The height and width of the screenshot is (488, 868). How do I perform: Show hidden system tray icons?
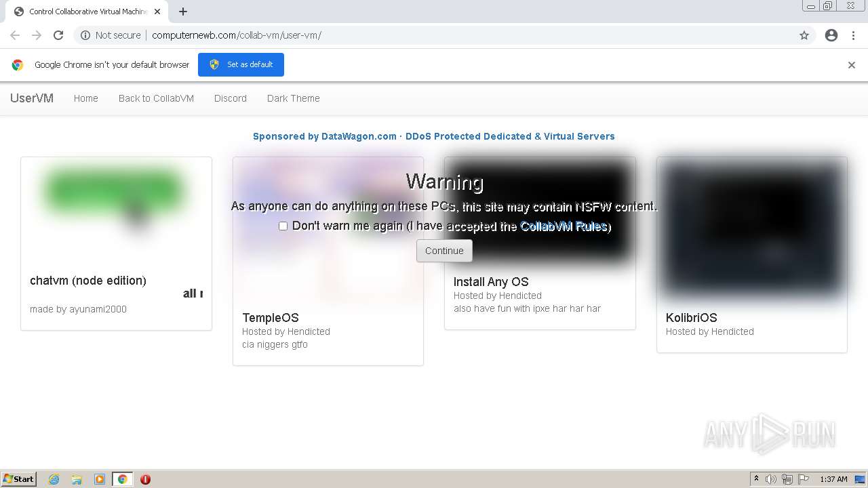pyautogui.click(x=756, y=479)
